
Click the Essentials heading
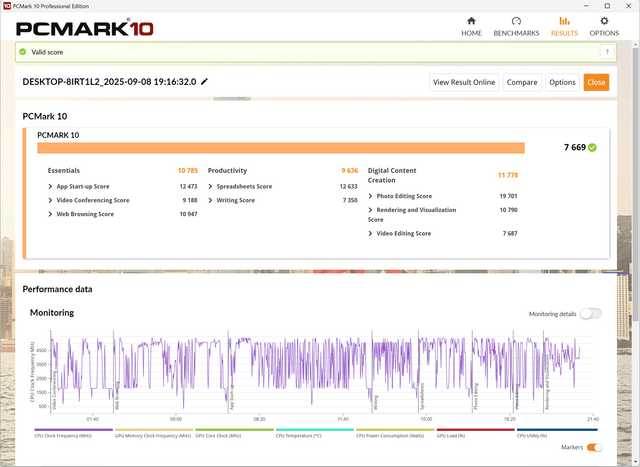64,170
